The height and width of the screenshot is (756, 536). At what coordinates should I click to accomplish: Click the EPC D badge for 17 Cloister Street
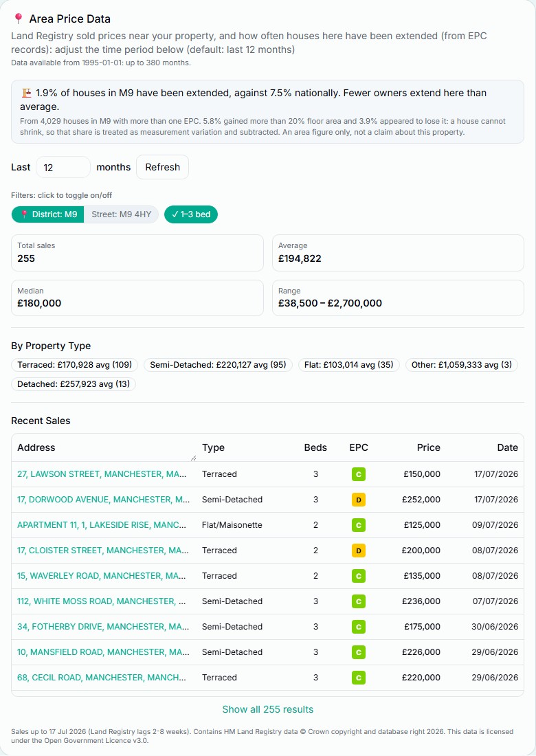pyautogui.click(x=359, y=551)
